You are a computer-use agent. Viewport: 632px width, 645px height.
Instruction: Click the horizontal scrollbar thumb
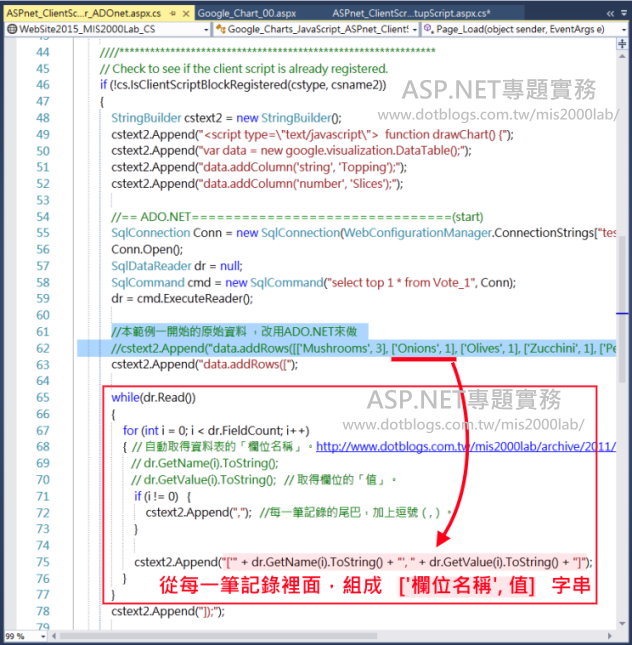[218, 636]
